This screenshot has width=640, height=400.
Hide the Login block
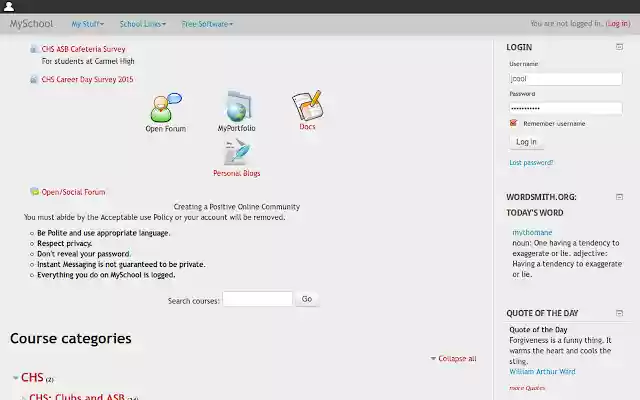tap(619, 47)
